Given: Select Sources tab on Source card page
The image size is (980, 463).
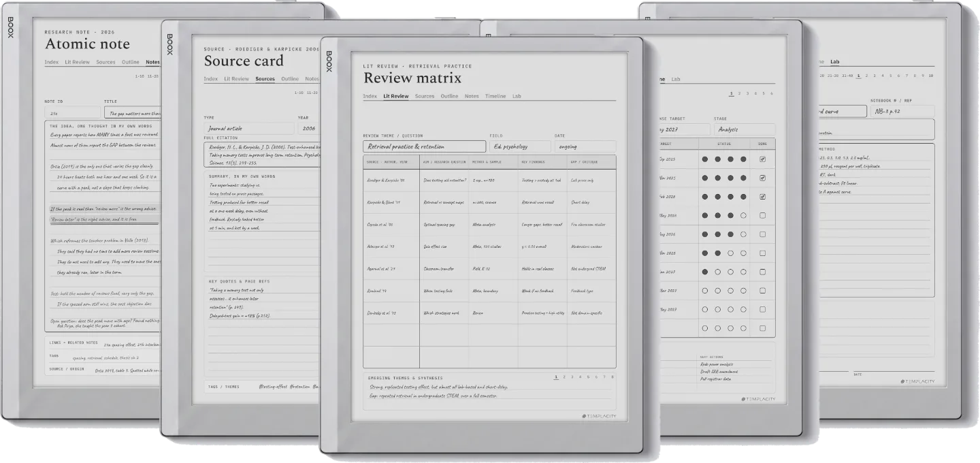Looking at the screenshot, I should 265,79.
